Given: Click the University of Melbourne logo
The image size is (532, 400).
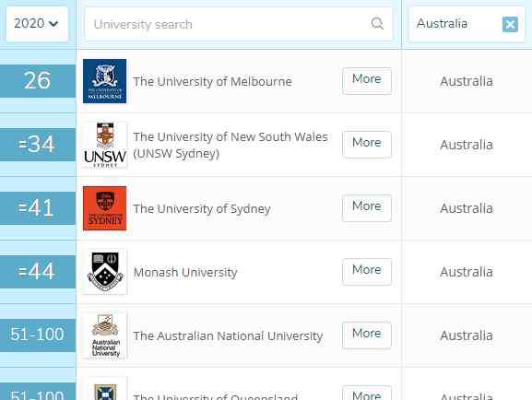Looking at the screenshot, I should [x=104, y=81].
